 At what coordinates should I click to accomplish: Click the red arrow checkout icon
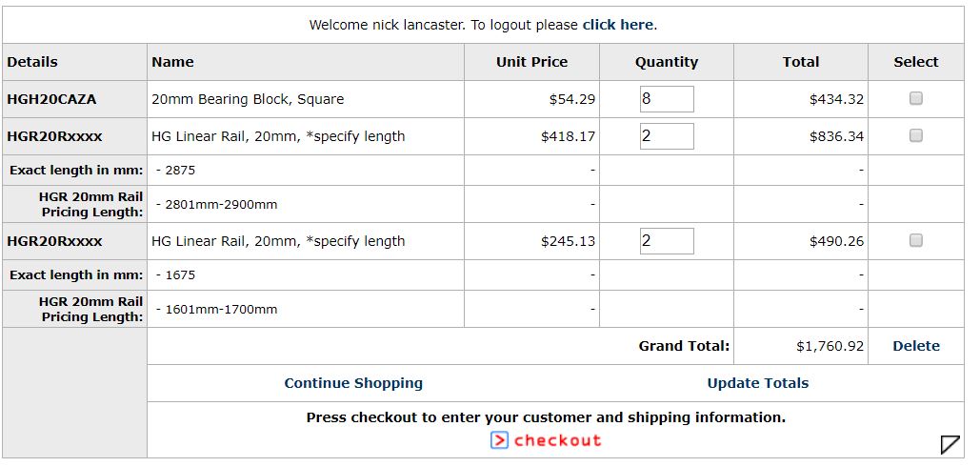[499, 440]
